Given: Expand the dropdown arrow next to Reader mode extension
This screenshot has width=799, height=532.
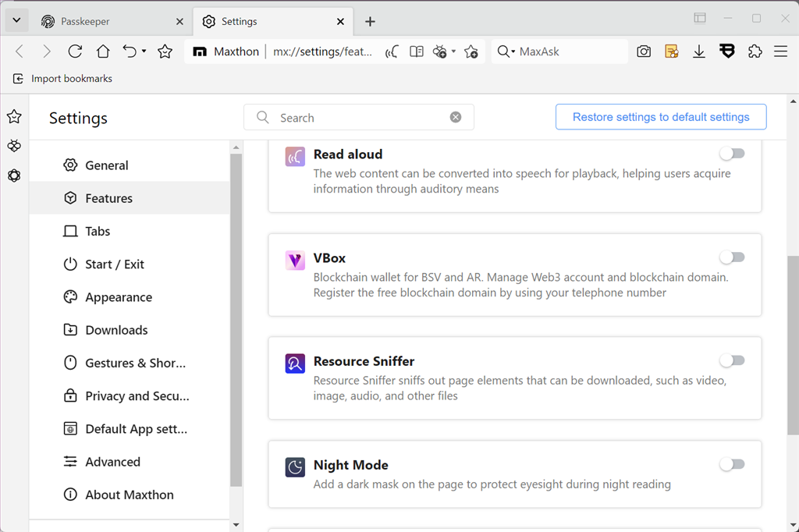Looking at the screenshot, I should pos(453,51).
